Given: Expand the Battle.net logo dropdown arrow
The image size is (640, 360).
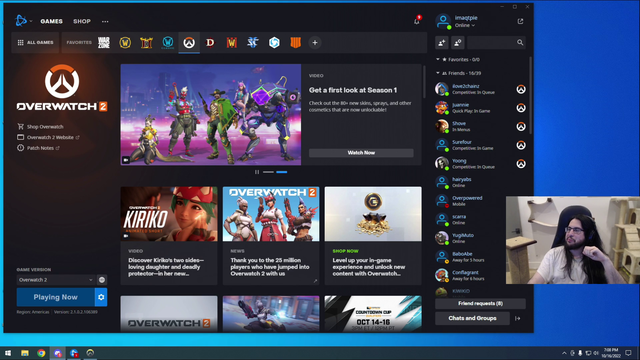Looking at the screenshot, I should click(x=31, y=21).
